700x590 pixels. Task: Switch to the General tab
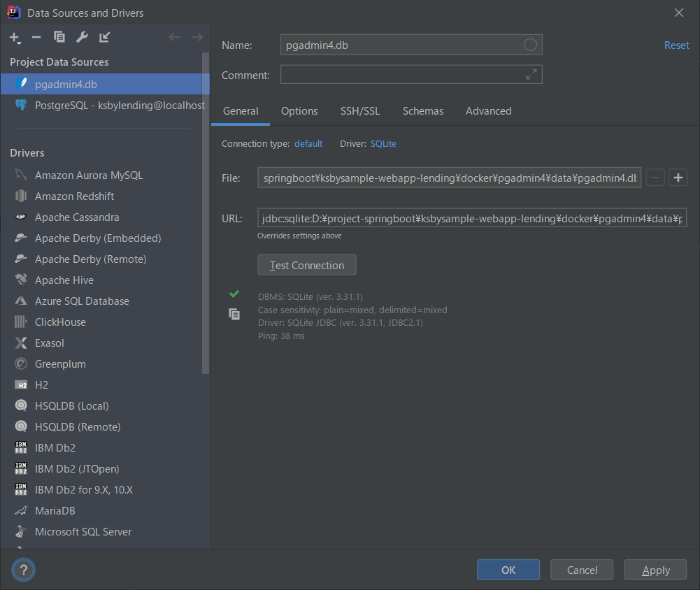(241, 111)
